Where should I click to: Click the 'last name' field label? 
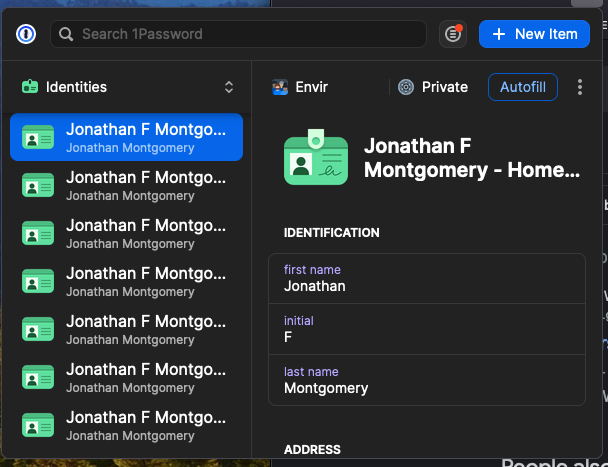(311, 372)
